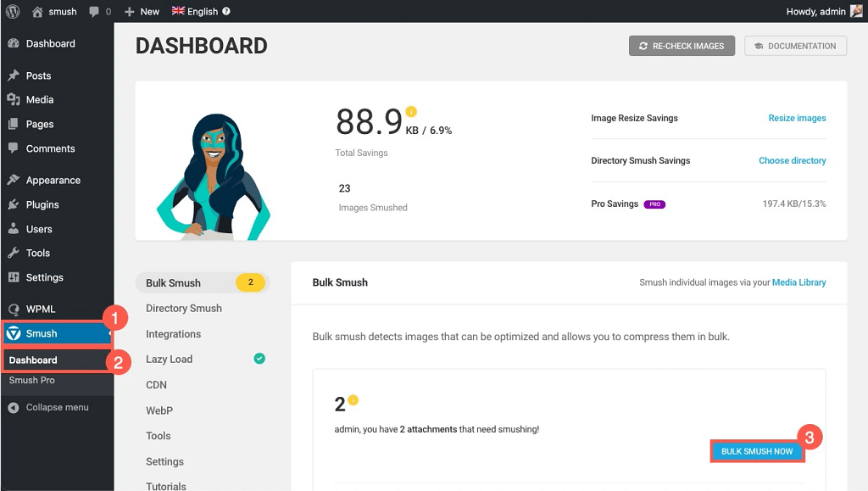Click the green Lazy Load checkmark icon
868x491 pixels.
[x=259, y=359]
